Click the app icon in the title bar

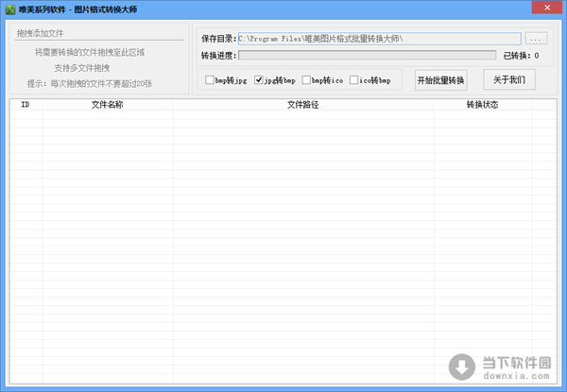[x=9, y=8]
